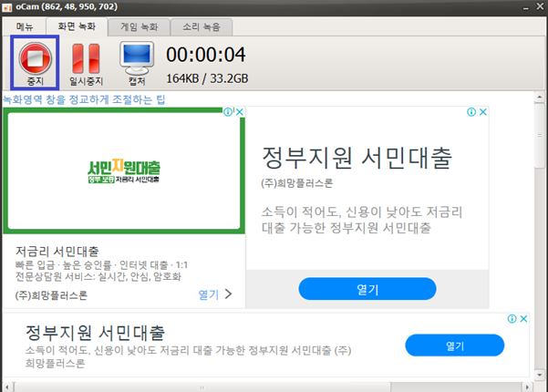Screen dimensions: 548x392
Task: Switch to the 소리 녹음 tab
Action: [x=202, y=27]
